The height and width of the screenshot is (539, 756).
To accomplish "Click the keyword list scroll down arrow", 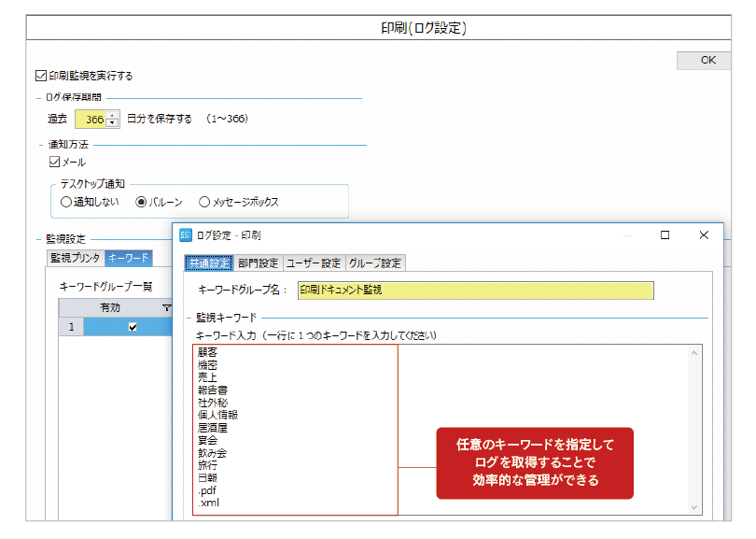I will click(x=694, y=507).
